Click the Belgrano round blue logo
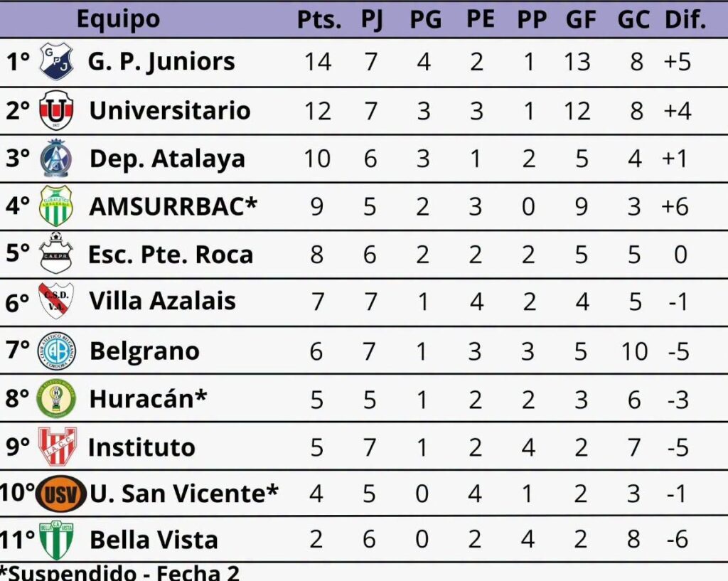 (56, 351)
